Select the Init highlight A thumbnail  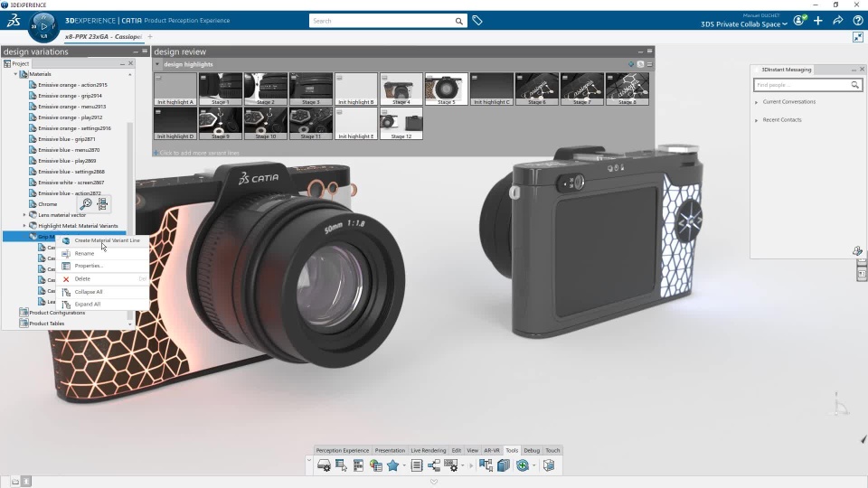pyautogui.click(x=175, y=89)
